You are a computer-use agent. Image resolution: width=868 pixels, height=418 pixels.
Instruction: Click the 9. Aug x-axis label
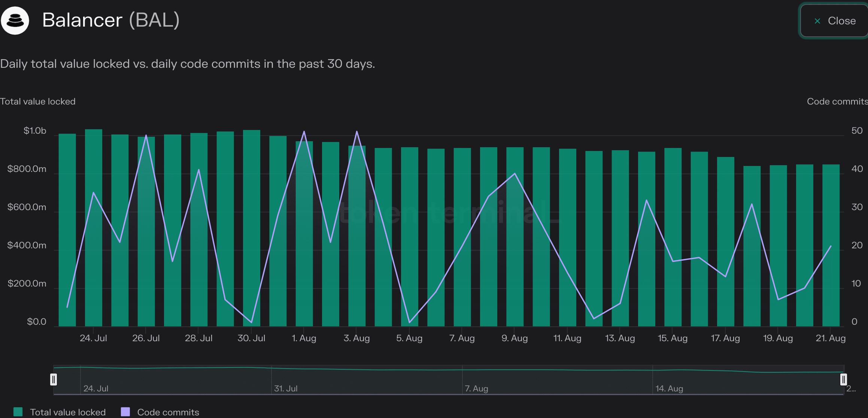(515, 338)
